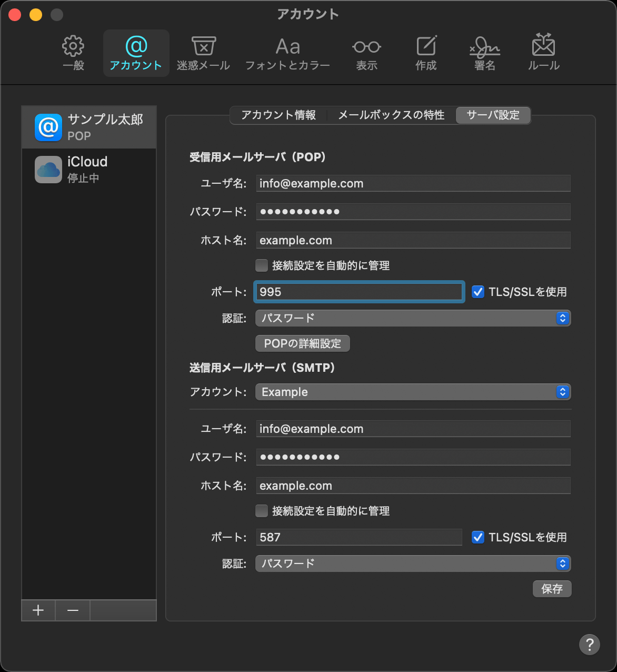Click the POPの詳細設定 button

[x=303, y=343]
